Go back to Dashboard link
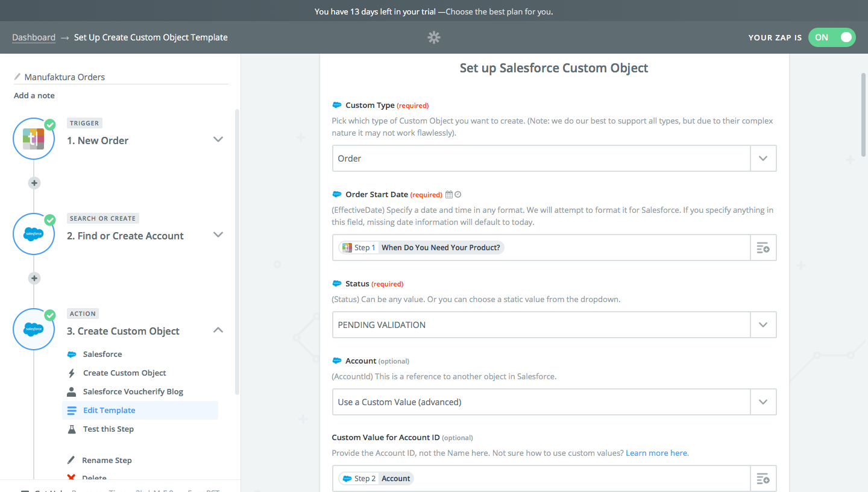The width and height of the screenshot is (868, 492). 34,37
